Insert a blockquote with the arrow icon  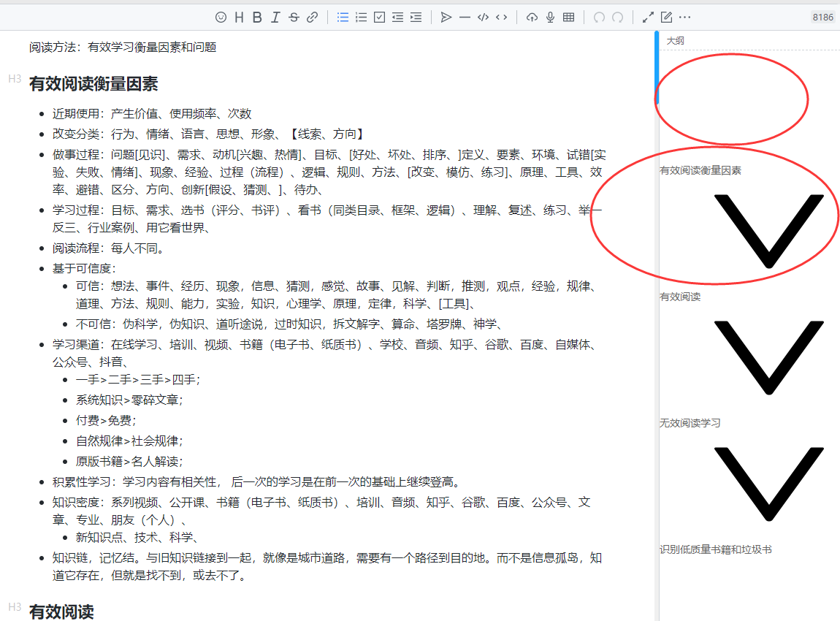coord(446,17)
